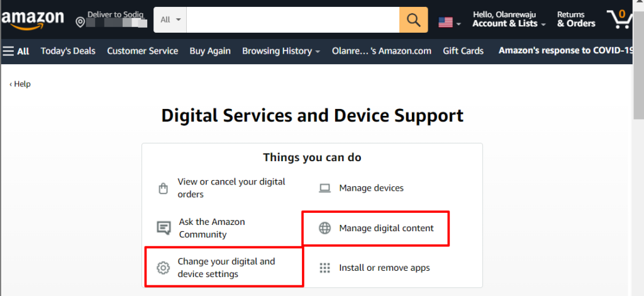This screenshot has width=644, height=296.
Task: Click the shopping bag digital orders icon
Action: coord(163,188)
